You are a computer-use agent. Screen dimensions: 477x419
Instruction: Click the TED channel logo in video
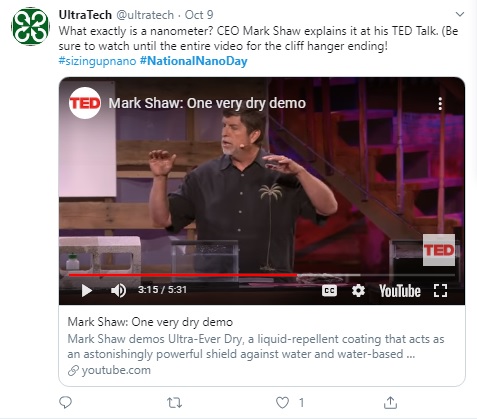click(x=85, y=103)
